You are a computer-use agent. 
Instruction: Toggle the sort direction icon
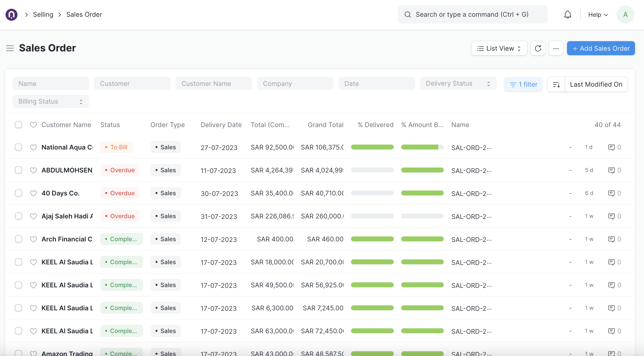click(x=556, y=84)
